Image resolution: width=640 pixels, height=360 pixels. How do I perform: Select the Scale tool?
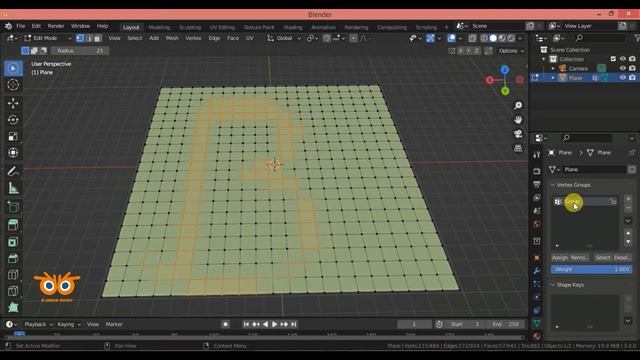point(13,136)
